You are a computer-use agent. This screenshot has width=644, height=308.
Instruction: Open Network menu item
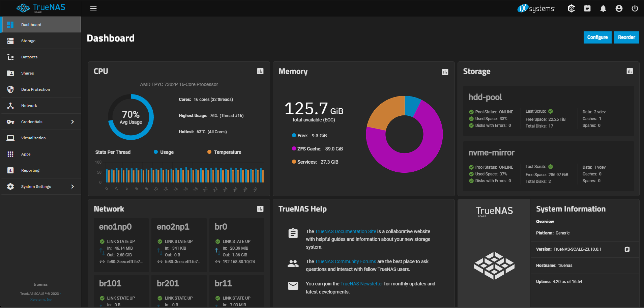click(41, 106)
